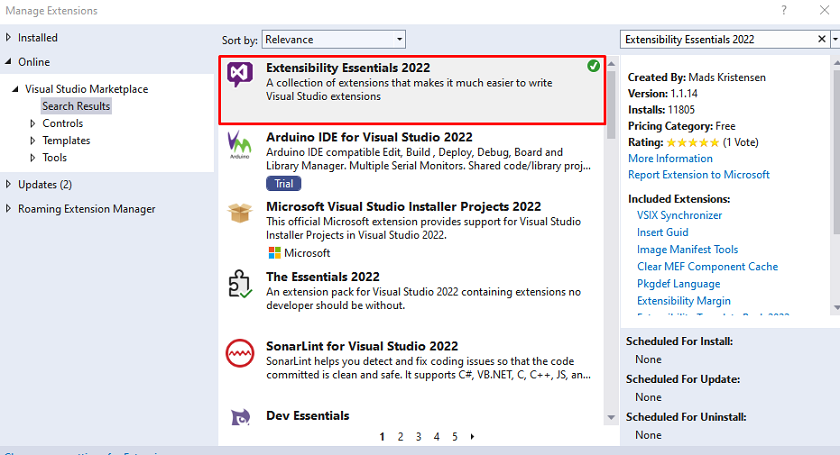Click the Extensibility Essentials 2022 purple icon
The height and width of the screenshot is (455, 840).
pos(239,73)
